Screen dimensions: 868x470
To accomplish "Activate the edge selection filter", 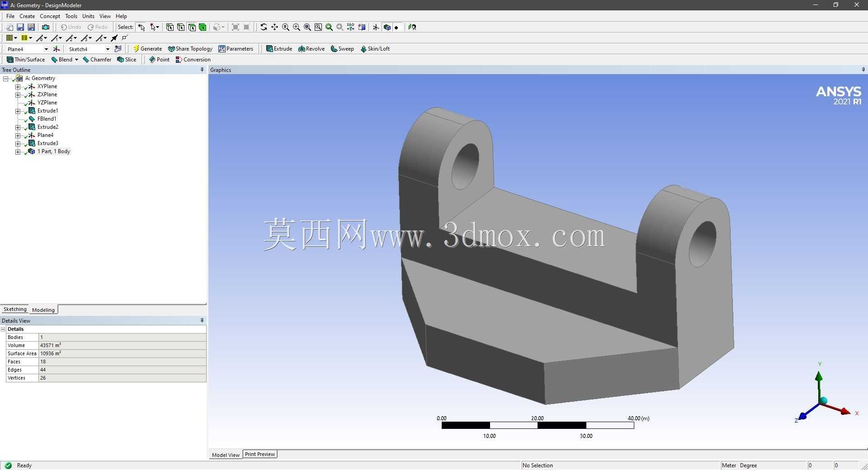I will point(181,27).
